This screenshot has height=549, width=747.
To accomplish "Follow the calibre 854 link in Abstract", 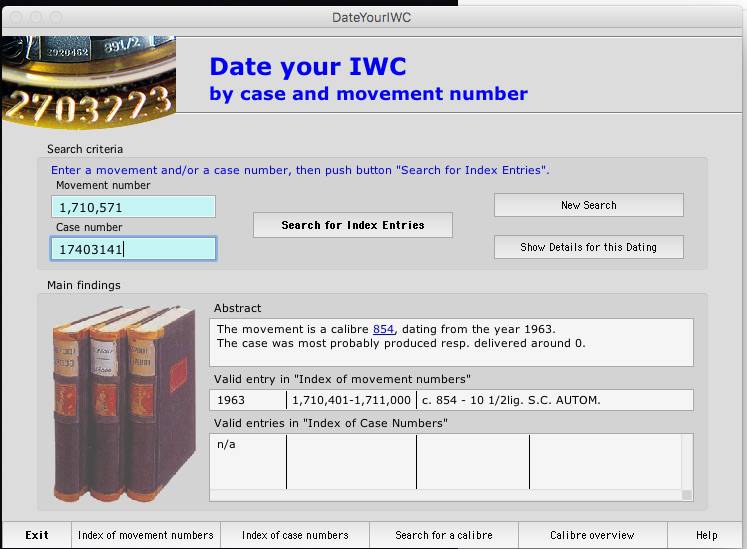I will [383, 329].
